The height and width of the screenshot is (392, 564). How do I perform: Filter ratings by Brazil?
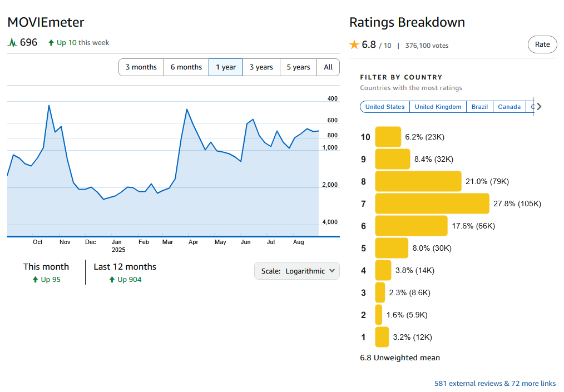coord(479,107)
